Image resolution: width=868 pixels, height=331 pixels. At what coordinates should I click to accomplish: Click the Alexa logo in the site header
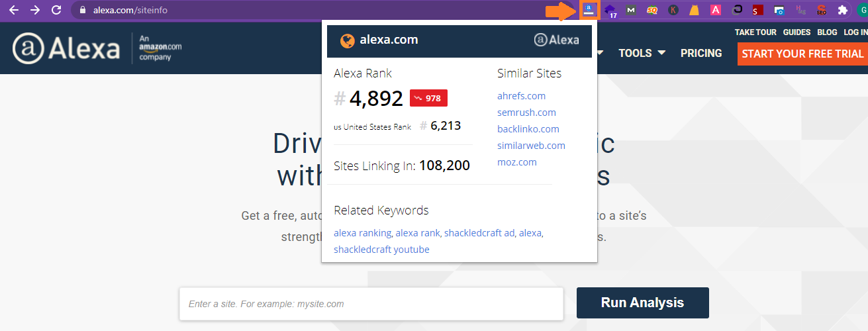(66, 48)
